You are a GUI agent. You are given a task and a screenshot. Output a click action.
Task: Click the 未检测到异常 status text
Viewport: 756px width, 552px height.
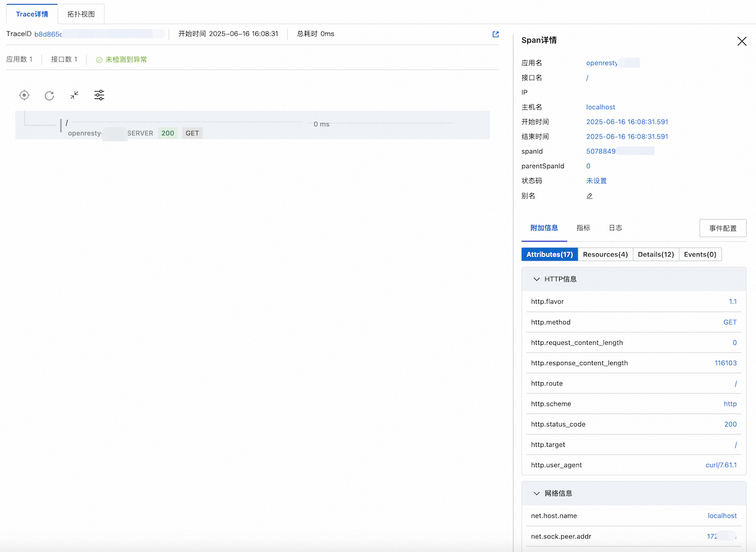click(126, 60)
